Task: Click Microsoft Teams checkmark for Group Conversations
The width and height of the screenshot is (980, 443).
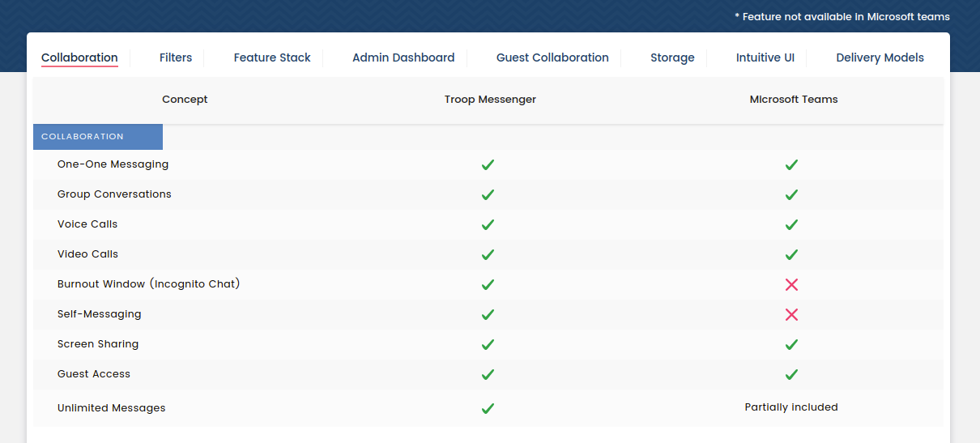Action: 791,194
